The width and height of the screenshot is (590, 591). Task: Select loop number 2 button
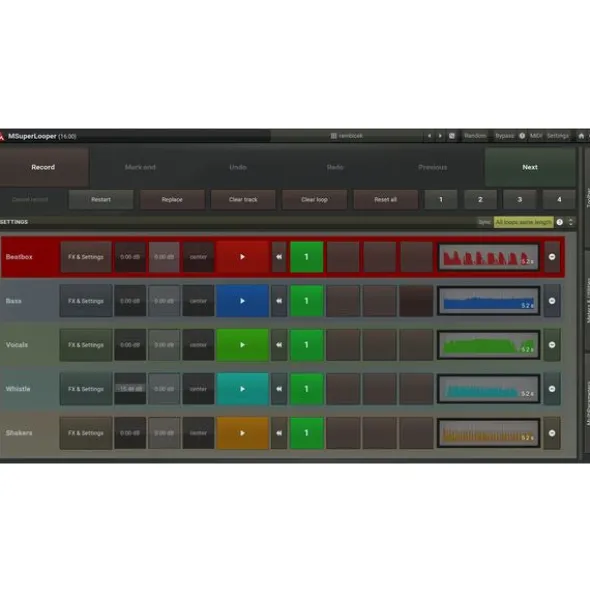480,199
